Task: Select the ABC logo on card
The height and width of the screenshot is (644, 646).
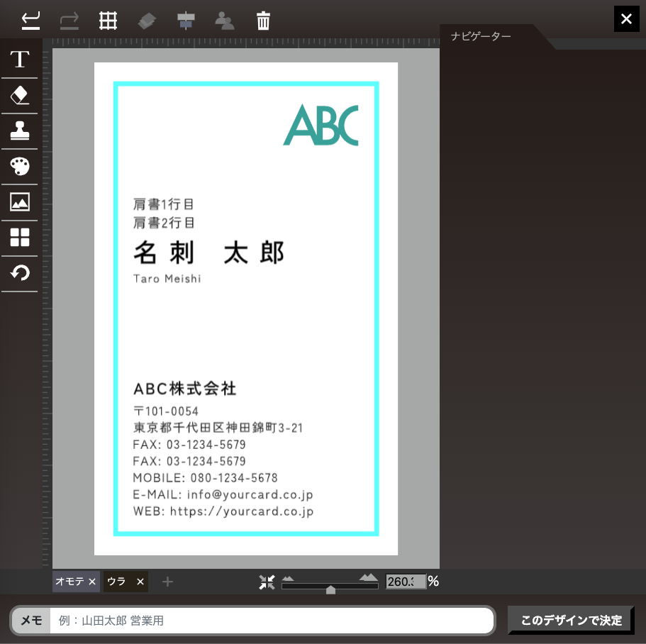Action: click(321, 125)
